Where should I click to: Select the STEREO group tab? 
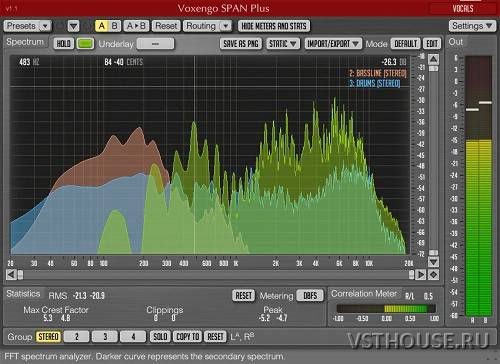pyautogui.click(x=48, y=337)
